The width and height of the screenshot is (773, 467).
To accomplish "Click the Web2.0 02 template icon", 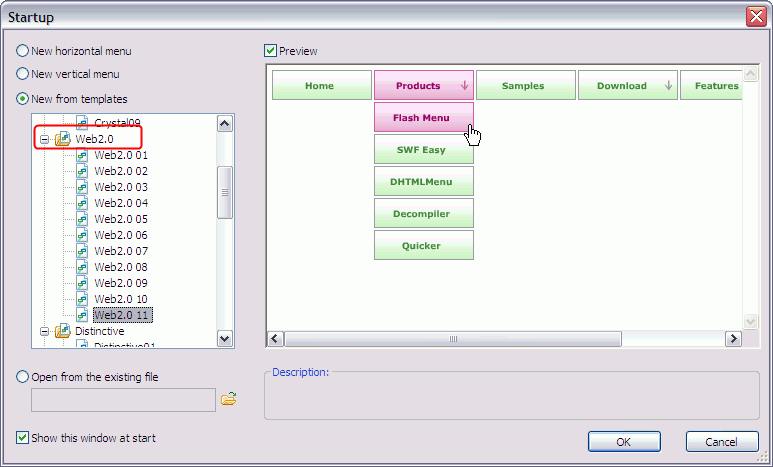I will pos(82,171).
